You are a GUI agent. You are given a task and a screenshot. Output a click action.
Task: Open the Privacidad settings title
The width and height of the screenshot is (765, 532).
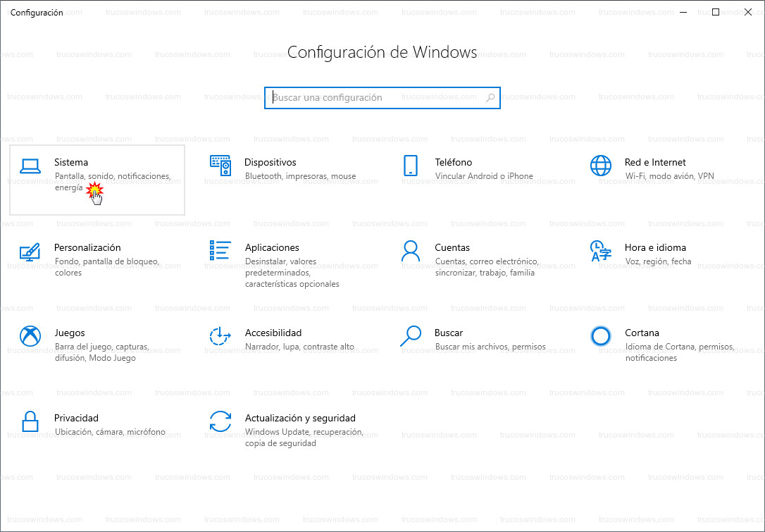point(76,418)
